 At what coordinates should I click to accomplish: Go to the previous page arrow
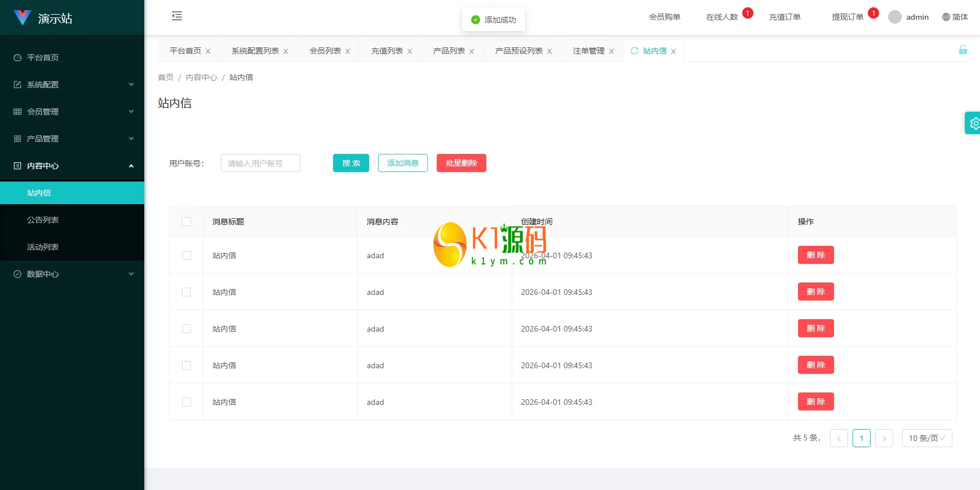[839, 438]
